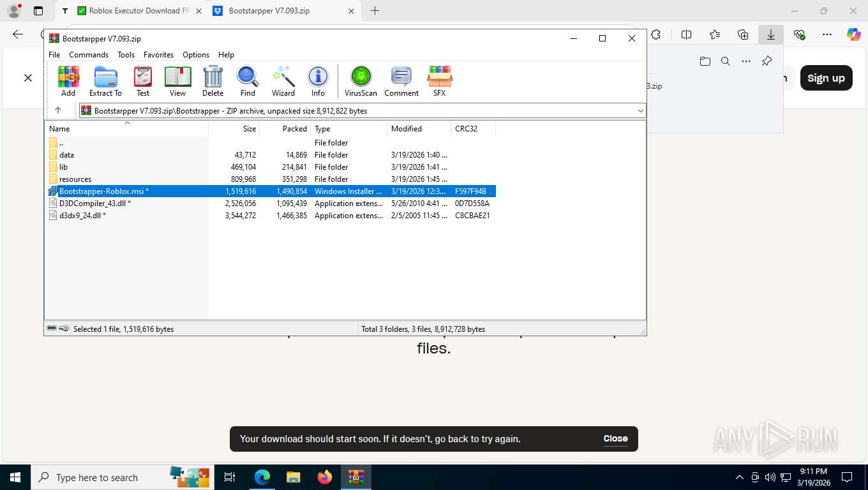Sort by the Modified column header
Screen dimensions: 868x490
pyautogui.click(x=419, y=128)
